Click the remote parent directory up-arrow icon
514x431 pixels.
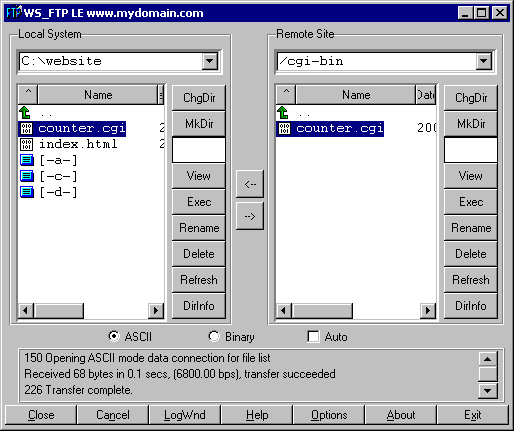[x=283, y=113]
